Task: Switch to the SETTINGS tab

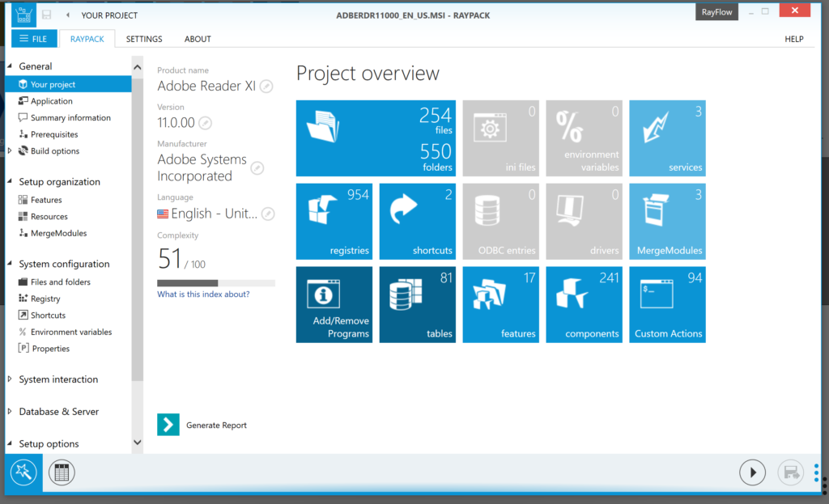Action: pyautogui.click(x=144, y=39)
